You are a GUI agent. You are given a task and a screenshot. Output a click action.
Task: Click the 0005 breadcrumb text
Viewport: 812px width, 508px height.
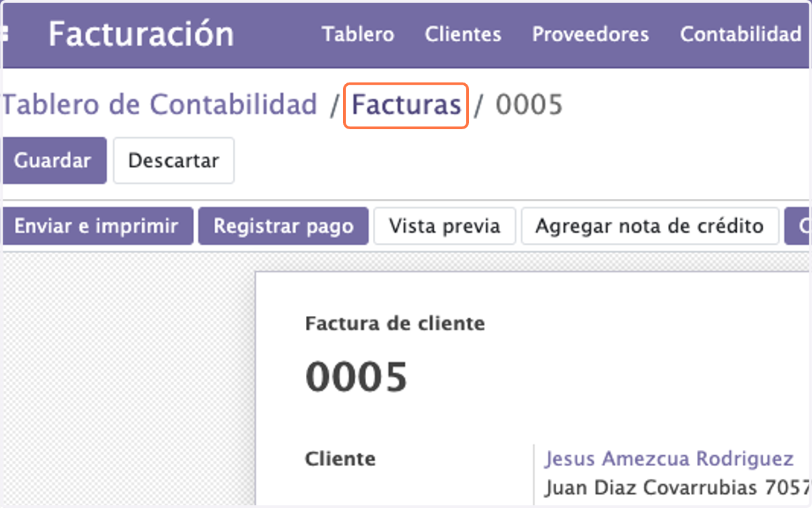(x=529, y=106)
